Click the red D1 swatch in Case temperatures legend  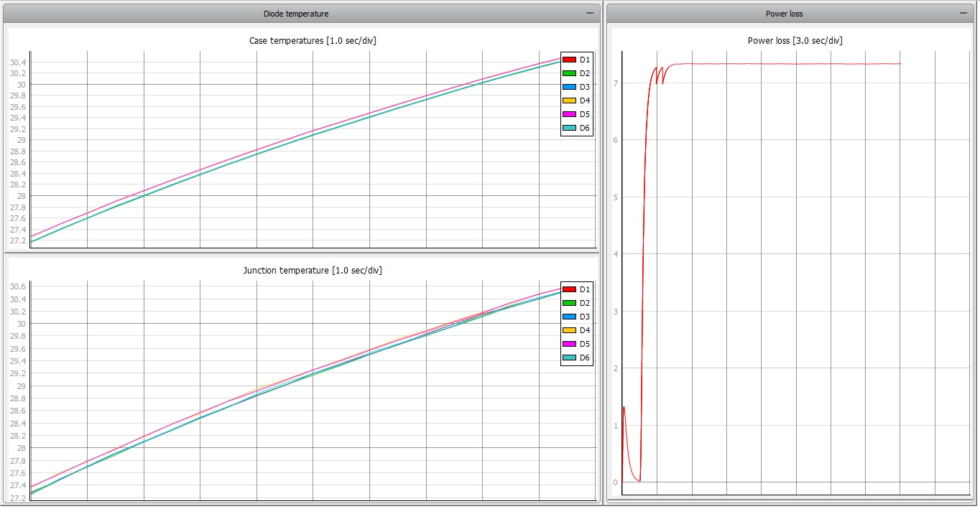(x=569, y=60)
